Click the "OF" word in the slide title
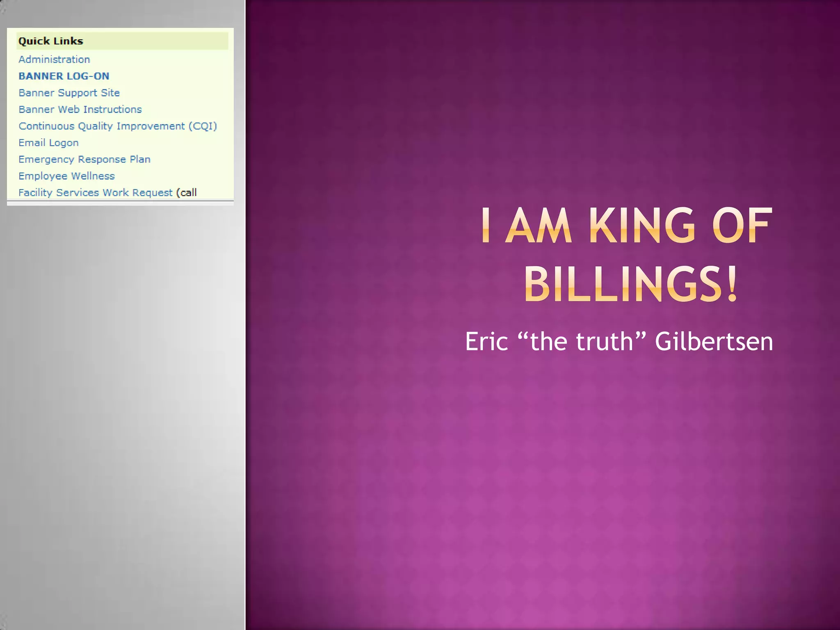840x630 pixels. [742, 225]
